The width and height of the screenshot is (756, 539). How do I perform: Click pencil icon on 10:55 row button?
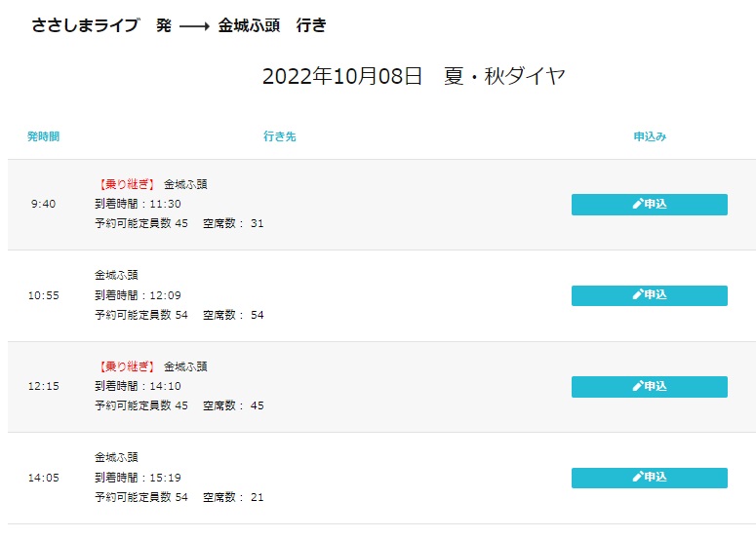click(637, 294)
